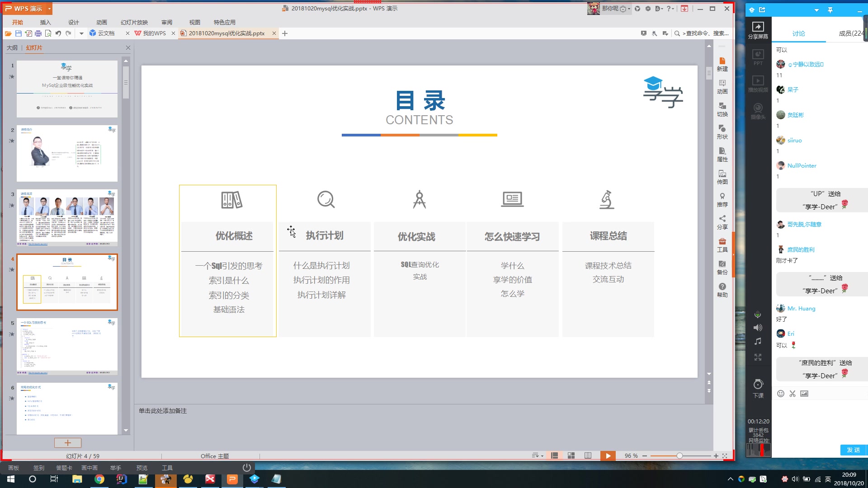The width and height of the screenshot is (868, 488).
Task: Open the emoji picker in chat
Action: pyautogui.click(x=781, y=394)
